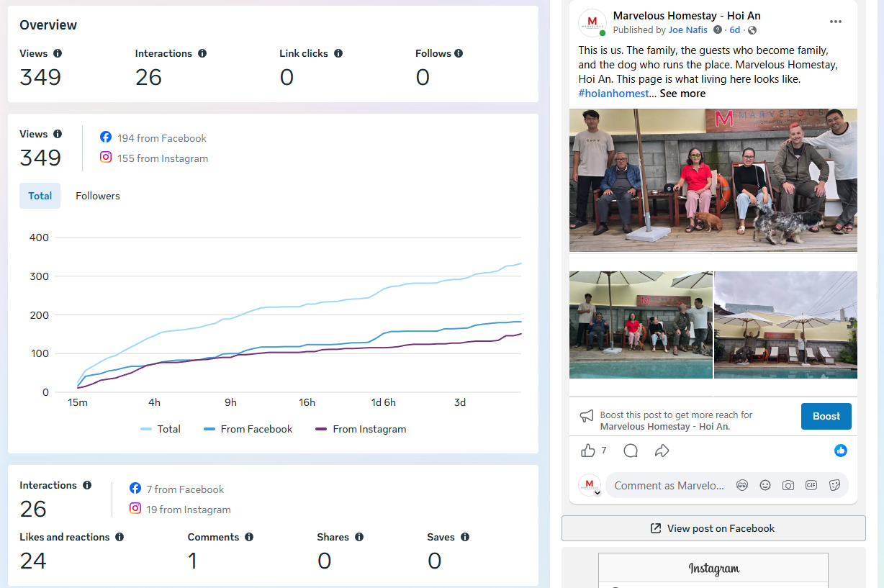Click the info icon beside Comments
884x588 pixels.
[249, 537]
